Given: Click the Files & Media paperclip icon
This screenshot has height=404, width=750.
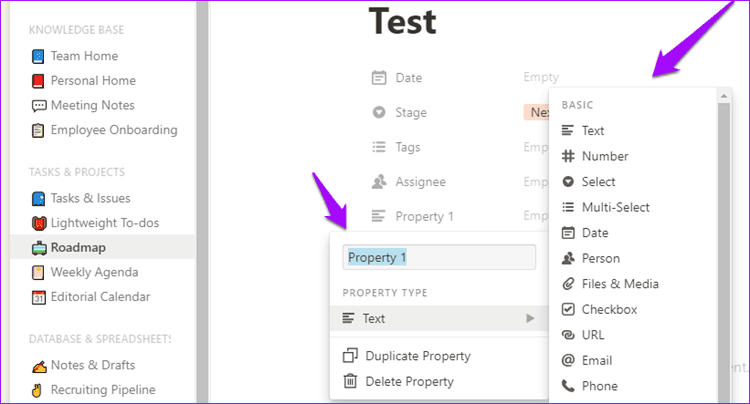Looking at the screenshot, I should click(568, 284).
